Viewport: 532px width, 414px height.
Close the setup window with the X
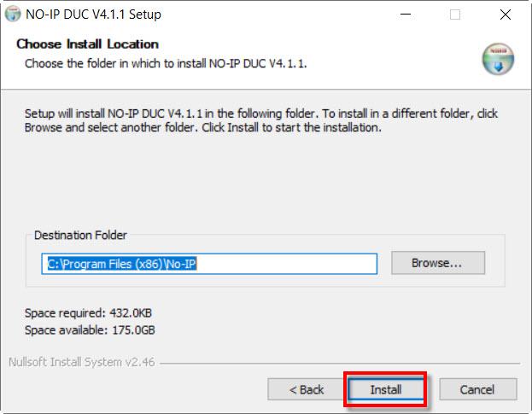506,15
